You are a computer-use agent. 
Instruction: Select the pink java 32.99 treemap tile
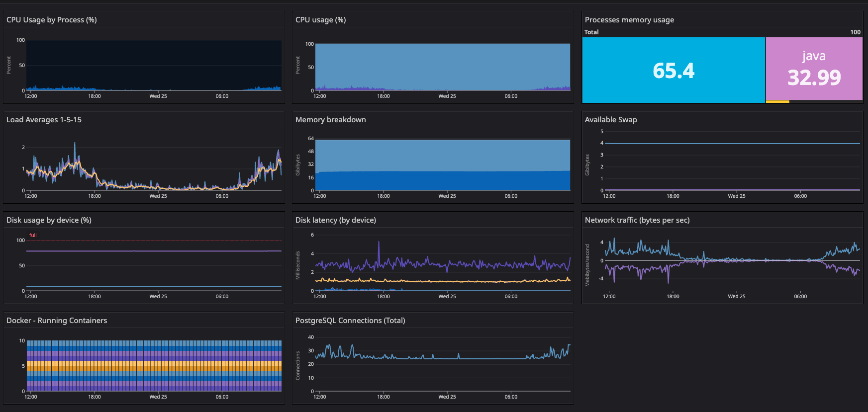(x=814, y=69)
